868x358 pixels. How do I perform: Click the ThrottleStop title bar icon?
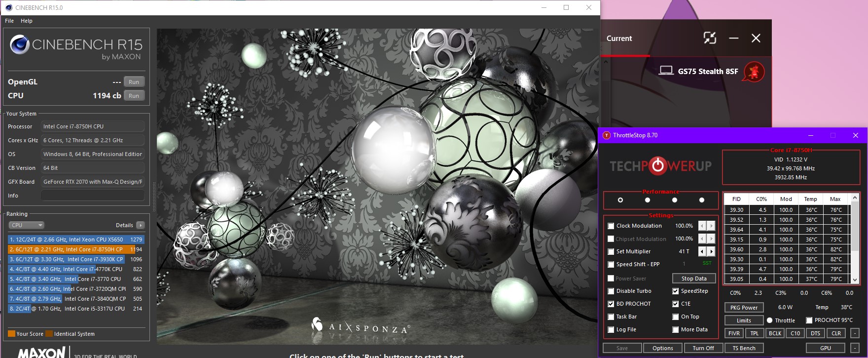[607, 135]
